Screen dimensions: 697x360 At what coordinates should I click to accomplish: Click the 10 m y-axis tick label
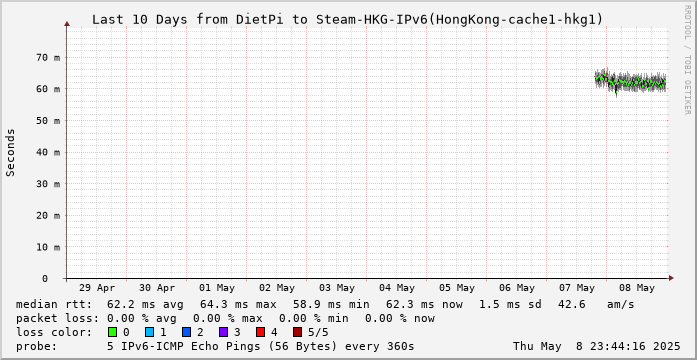[x=48, y=247]
